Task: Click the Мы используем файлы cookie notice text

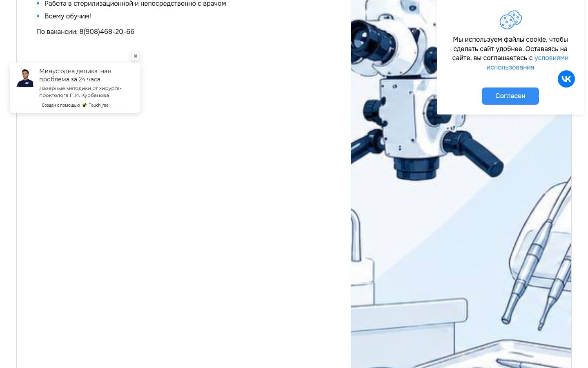Action: [x=510, y=53]
